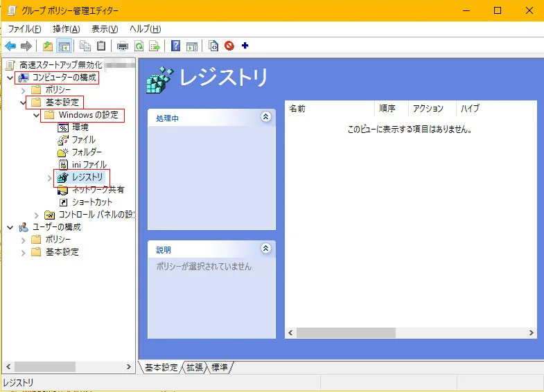Viewport: 544px width, 392px height.
Task: Expand the コントロール パネルの設定 node
Action: [37, 215]
